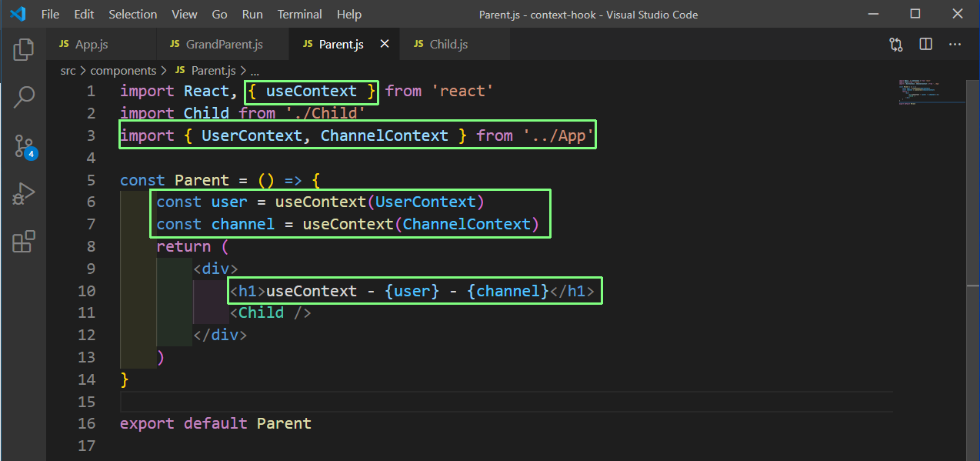Click 'ChannelContext' in the import on line 3
The width and height of the screenshot is (980, 461).
pos(385,135)
